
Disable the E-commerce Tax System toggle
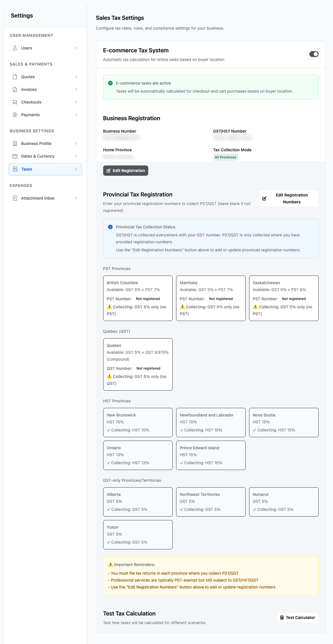pyautogui.click(x=314, y=54)
